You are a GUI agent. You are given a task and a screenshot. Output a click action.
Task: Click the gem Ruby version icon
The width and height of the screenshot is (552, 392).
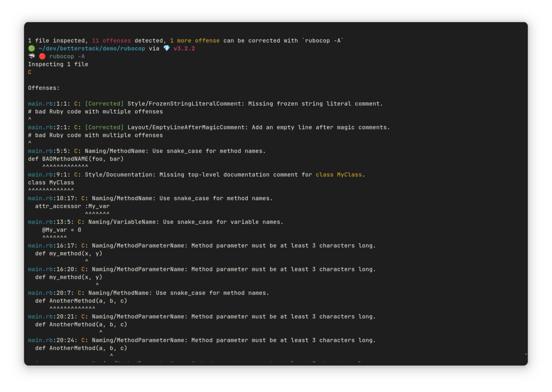[x=166, y=48]
